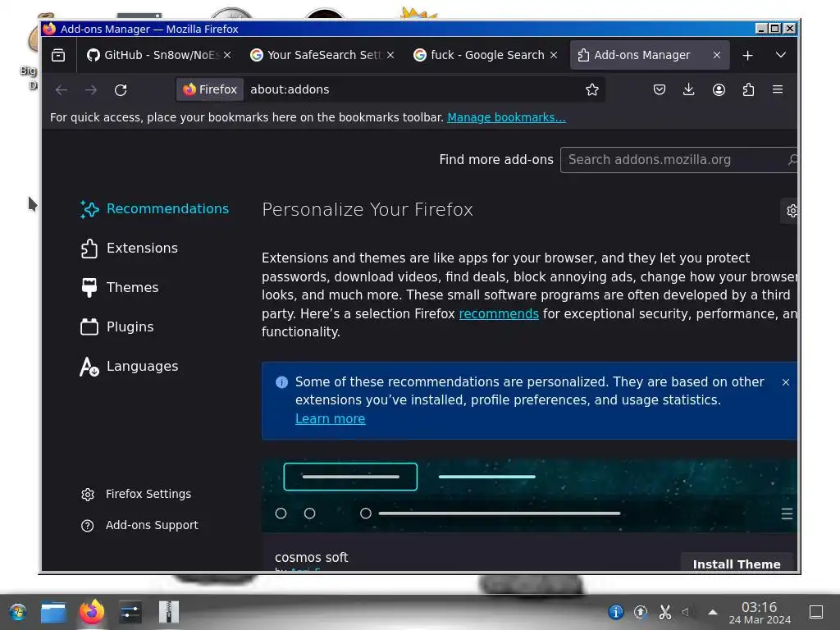Open Add-ons Support link

pyautogui.click(x=139, y=525)
